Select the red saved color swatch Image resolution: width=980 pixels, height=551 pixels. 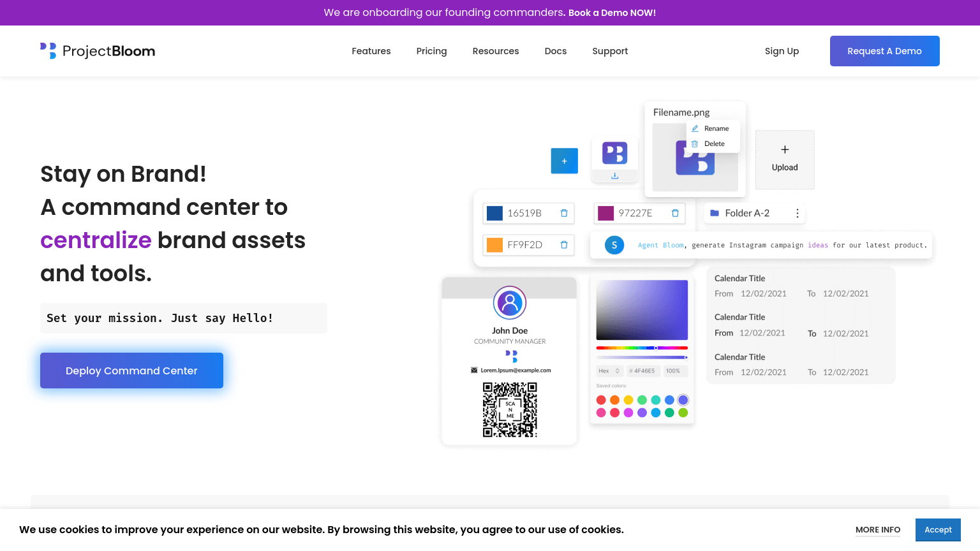pyautogui.click(x=601, y=400)
